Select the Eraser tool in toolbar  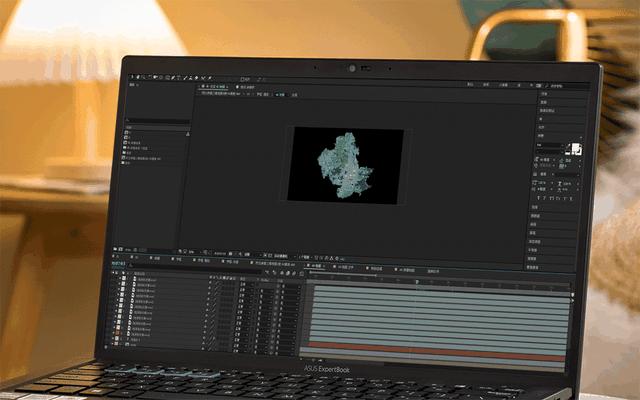[197, 78]
